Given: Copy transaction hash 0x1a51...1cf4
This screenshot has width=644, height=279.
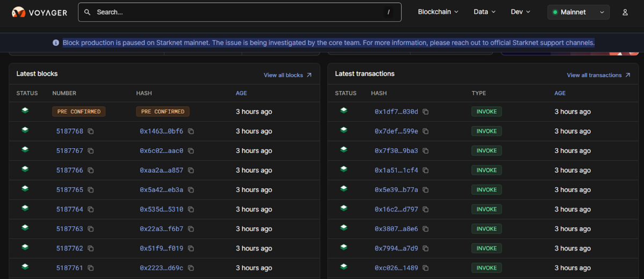Looking at the screenshot, I should (426, 170).
